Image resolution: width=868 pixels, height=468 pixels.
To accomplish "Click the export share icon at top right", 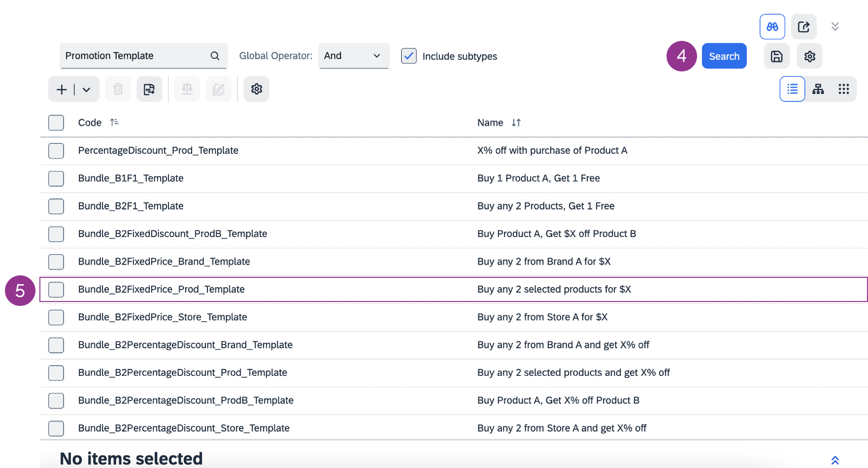I will [x=803, y=27].
